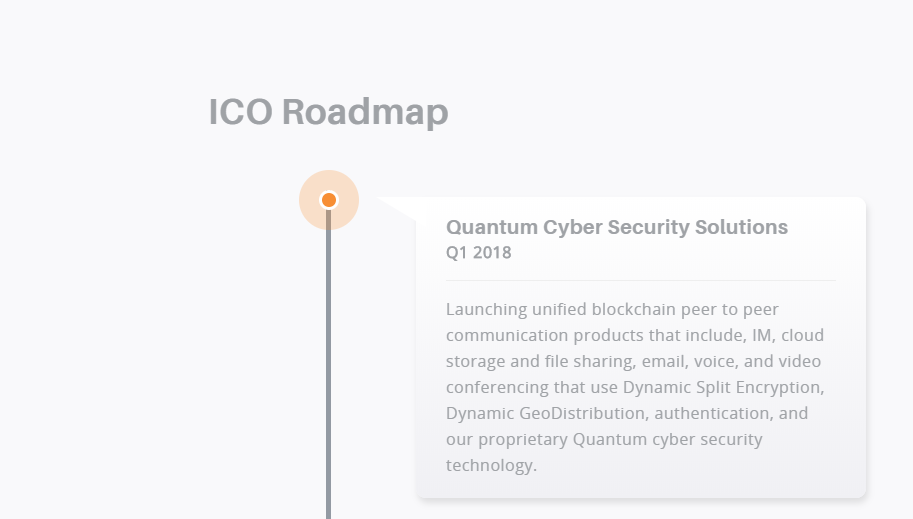Click the ICO Roadmap heading
This screenshot has width=913, height=519.
click(328, 112)
